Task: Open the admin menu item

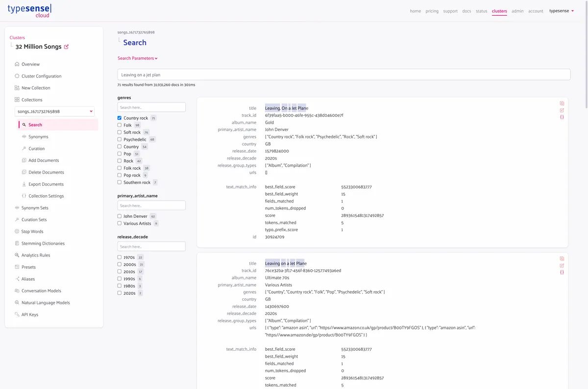Action: pos(517,11)
